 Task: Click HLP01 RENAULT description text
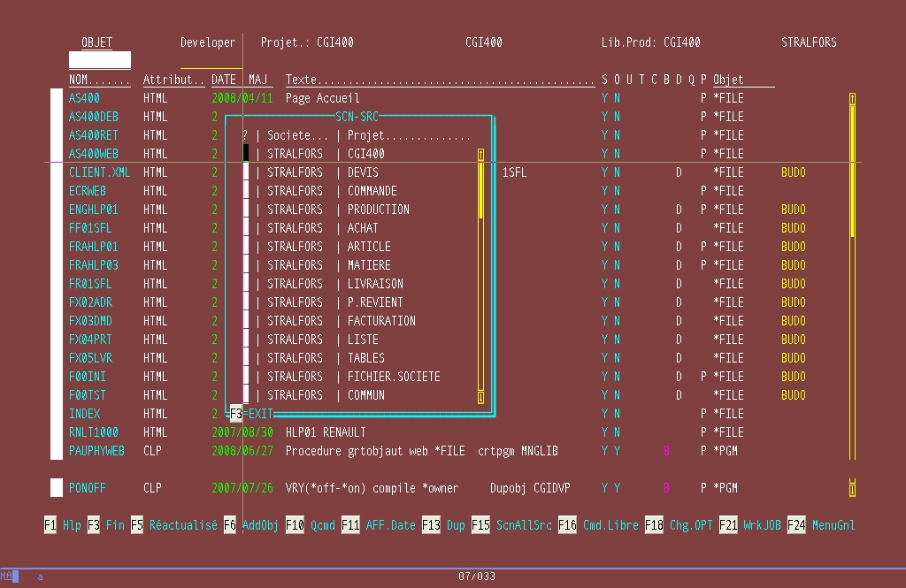326,432
